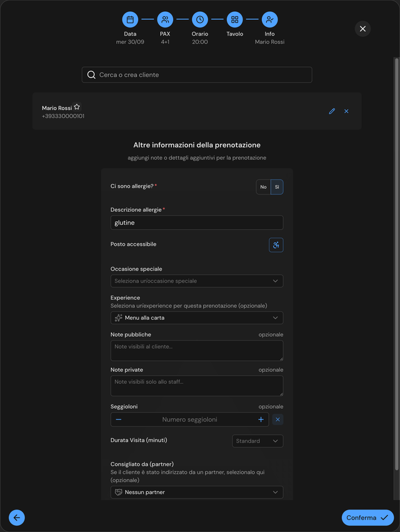Screen dimensions: 400x532
Task: Click the 4+1 guest count text
Action: pos(165,42)
